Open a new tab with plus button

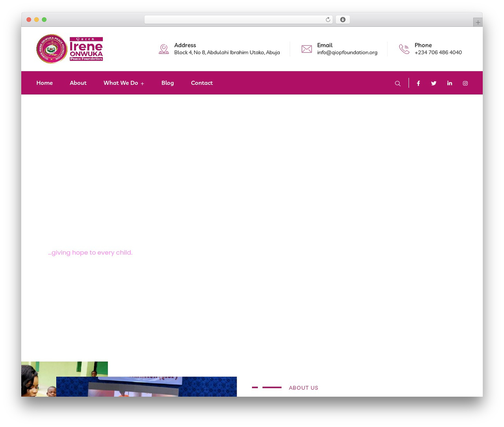pos(478,22)
